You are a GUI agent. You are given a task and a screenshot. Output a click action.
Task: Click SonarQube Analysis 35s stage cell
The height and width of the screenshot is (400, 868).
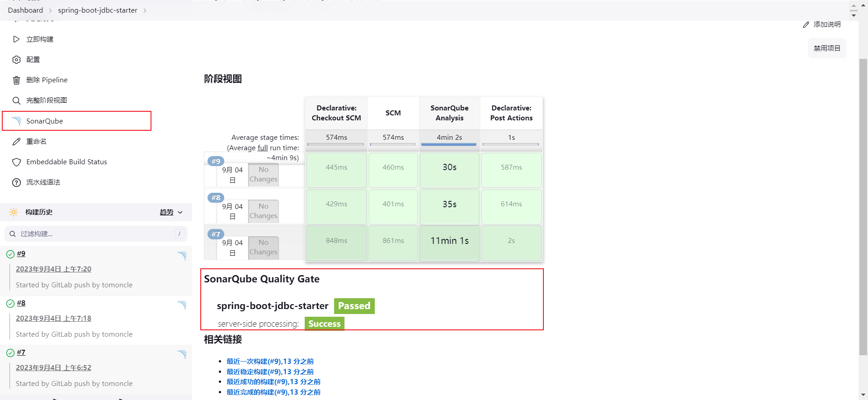coord(449,207)
